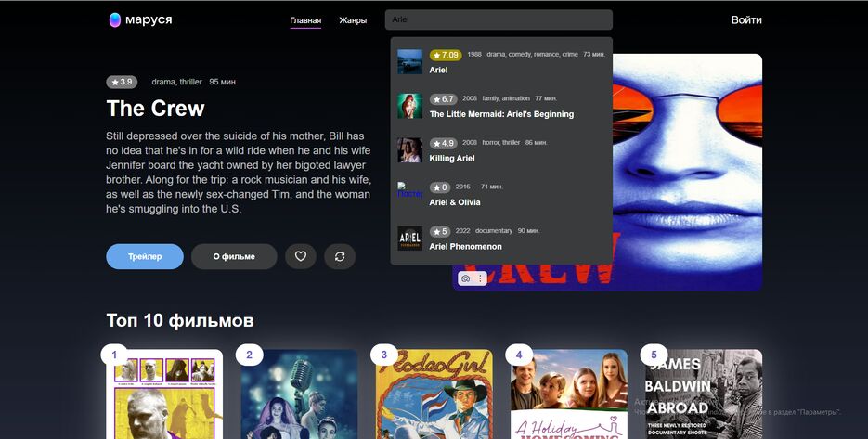868x439 pixels.
Task: Open A Holiday Homecoming poster ranked 4
Action: (x=569, y=394)
